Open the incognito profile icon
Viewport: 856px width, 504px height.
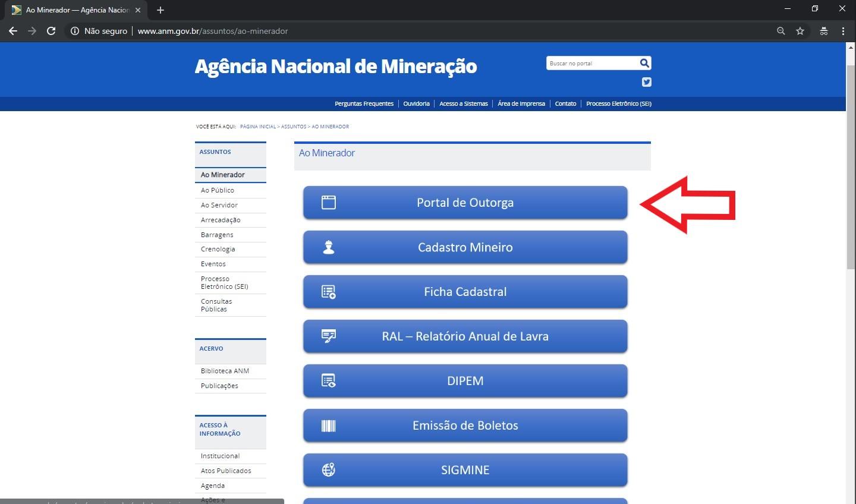[824, 31]
